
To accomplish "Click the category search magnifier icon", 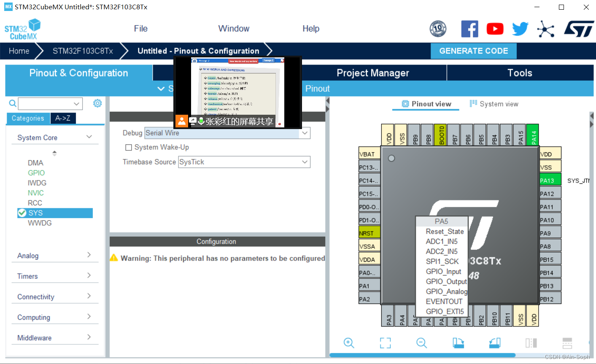I will (x=13, y=103).
